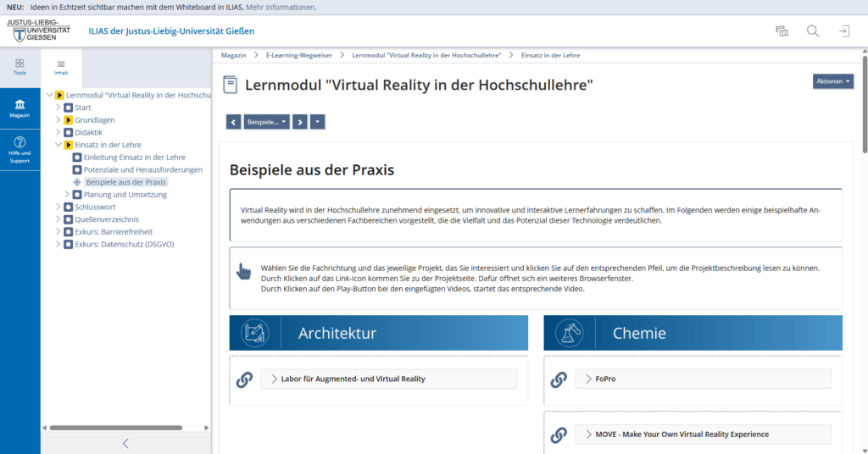
Task: Expand the Grundlagen tree node
Action: coord(58,120)
